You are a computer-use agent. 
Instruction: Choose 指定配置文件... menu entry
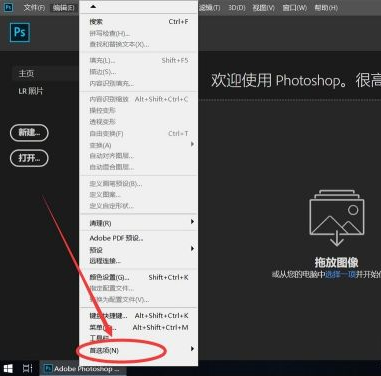pos(138,288)
